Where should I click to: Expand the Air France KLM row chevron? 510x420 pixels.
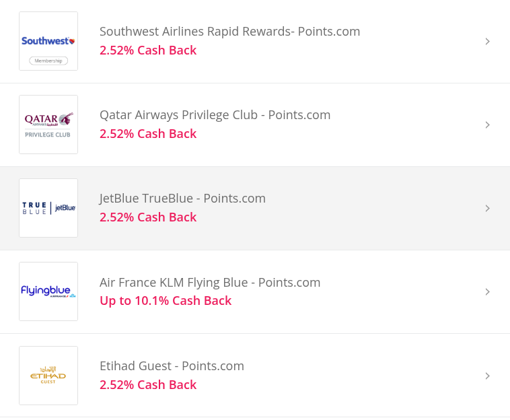[488, 292]
